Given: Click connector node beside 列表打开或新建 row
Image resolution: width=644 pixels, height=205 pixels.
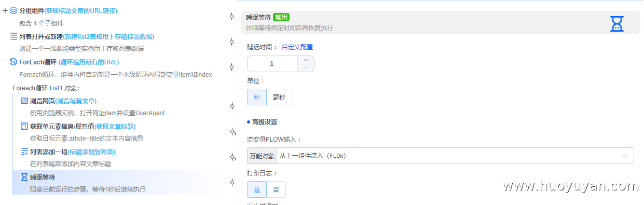Looking at the screenshot, I should pyautogui.click(x=232, y=42).
